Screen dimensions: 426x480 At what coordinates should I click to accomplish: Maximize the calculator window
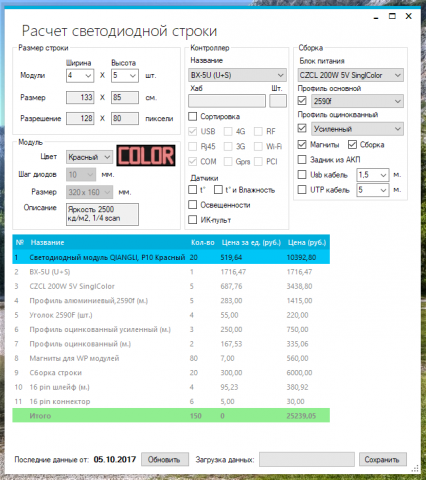pos(392,16)
